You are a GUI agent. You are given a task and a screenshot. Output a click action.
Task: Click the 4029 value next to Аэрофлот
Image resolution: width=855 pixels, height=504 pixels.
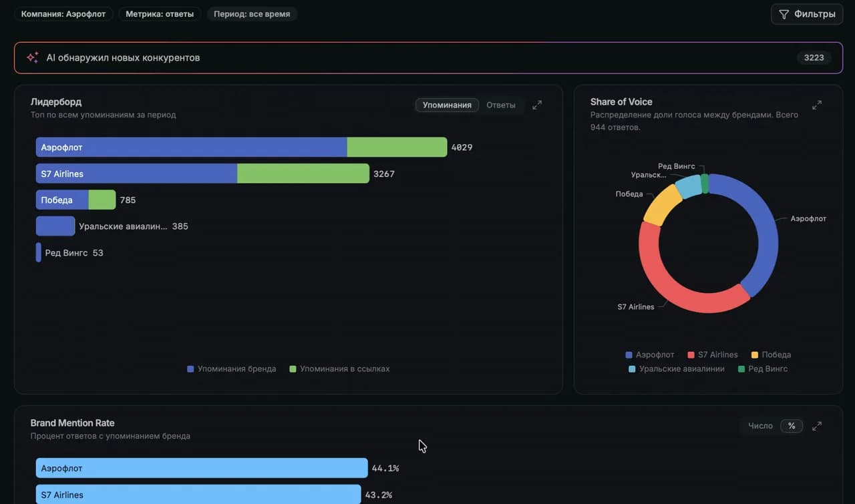tap(462, 148)
